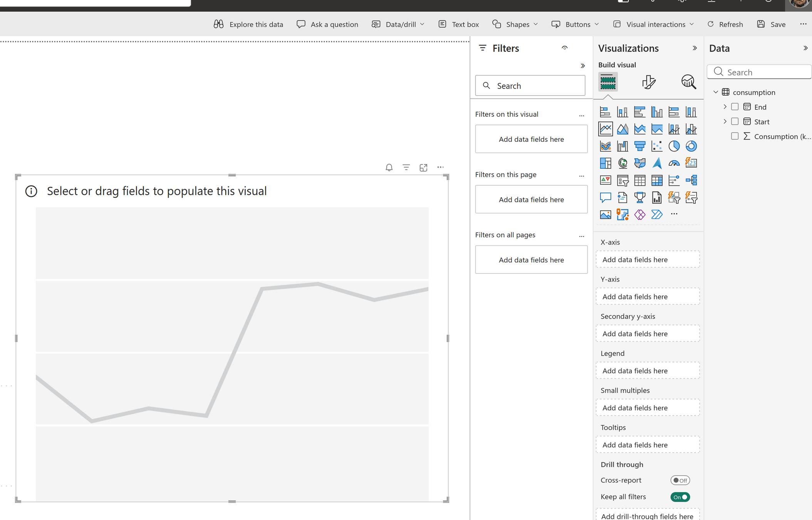This screenshot has width=812, height=520.
Task: Select the pie chart visualization icon
Action: pyautogui.click(x=674, y=146)
